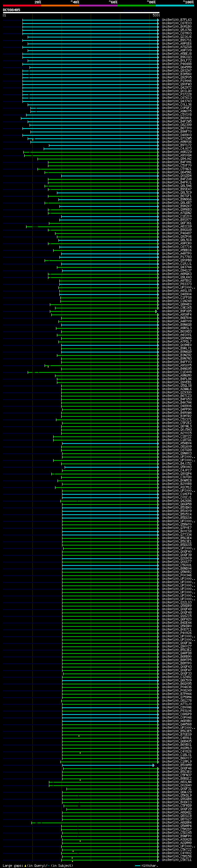Click UniRef100_Q9ZP05 hit name
This screenshot has height=868, width=197.
[x=177, y=78]
